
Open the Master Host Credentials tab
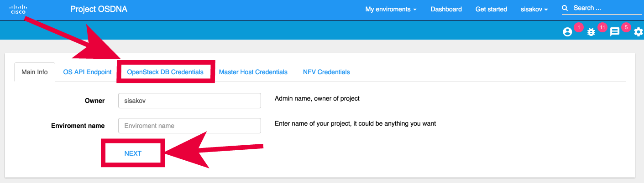click(x=253, y=72)
